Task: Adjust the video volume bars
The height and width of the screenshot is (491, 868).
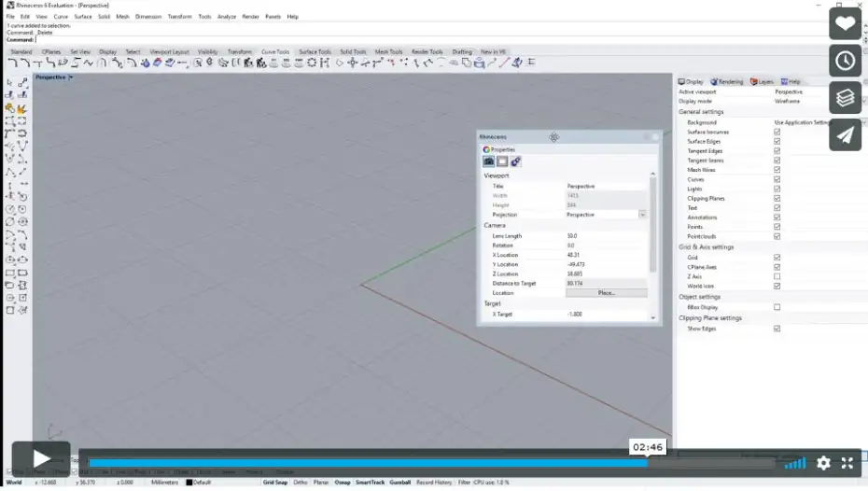Action: coord(795,463)
